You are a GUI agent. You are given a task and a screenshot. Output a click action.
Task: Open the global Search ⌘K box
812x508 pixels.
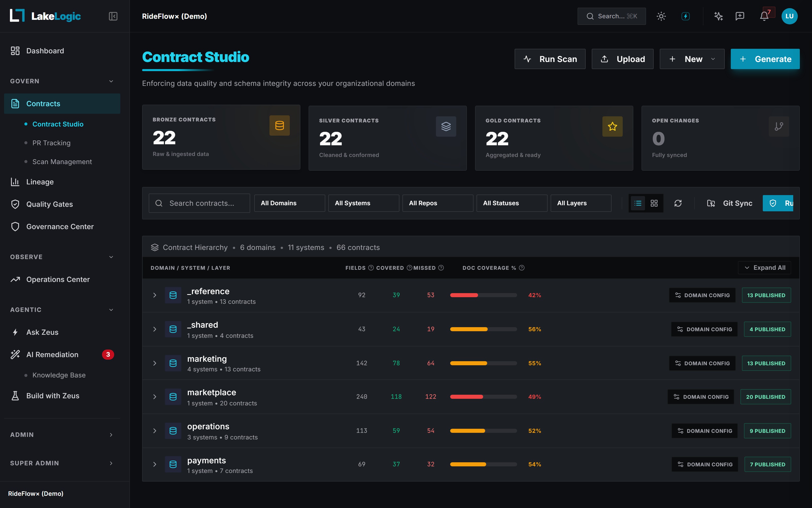click(x=611, y=16)
